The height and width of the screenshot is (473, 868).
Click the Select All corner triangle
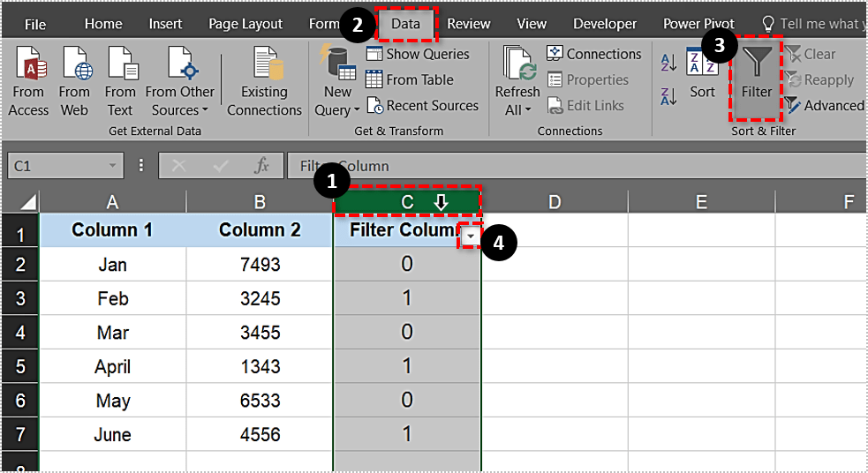27,203
